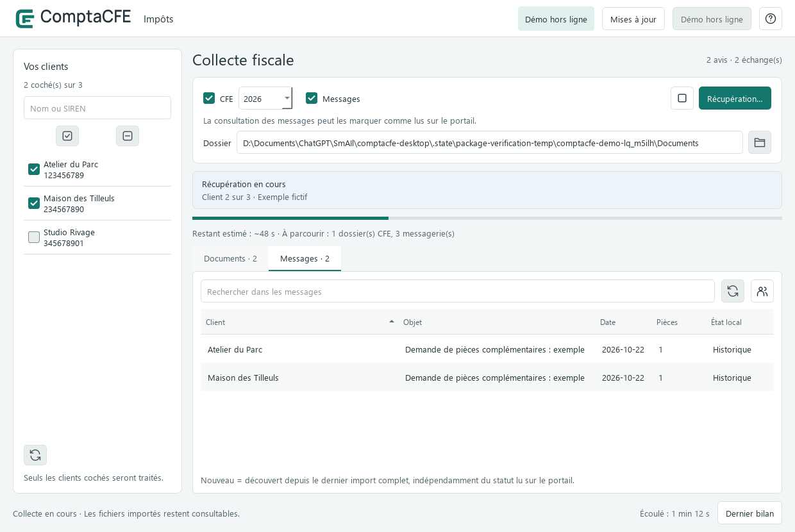The height and width of the screenshot is (532, 795).
Task: Click the select-all clients icon
Action: click(x=67, y=136)
